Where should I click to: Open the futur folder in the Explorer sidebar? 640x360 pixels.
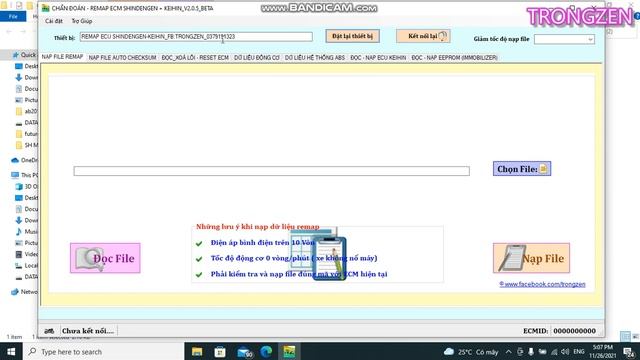point(26,133)
